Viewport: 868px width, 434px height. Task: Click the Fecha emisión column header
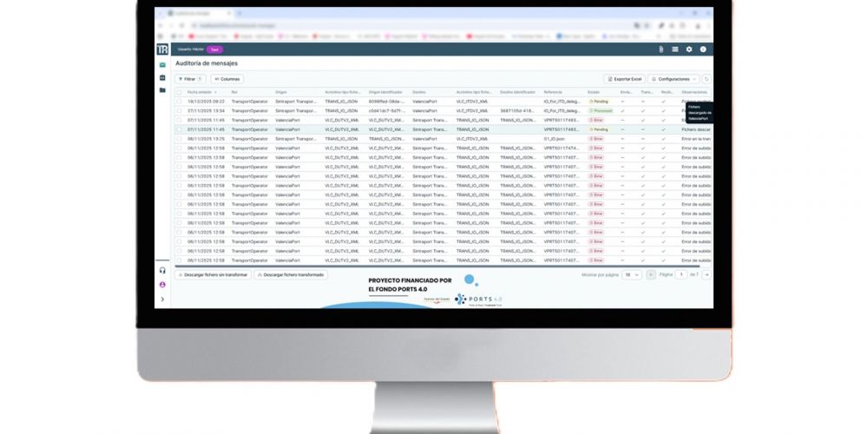[x=200, y=92]
